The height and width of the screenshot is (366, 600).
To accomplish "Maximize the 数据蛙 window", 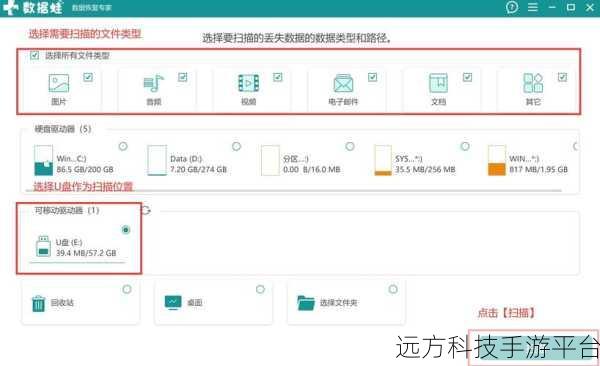I will pyautogui.click(x=571, y=7).
